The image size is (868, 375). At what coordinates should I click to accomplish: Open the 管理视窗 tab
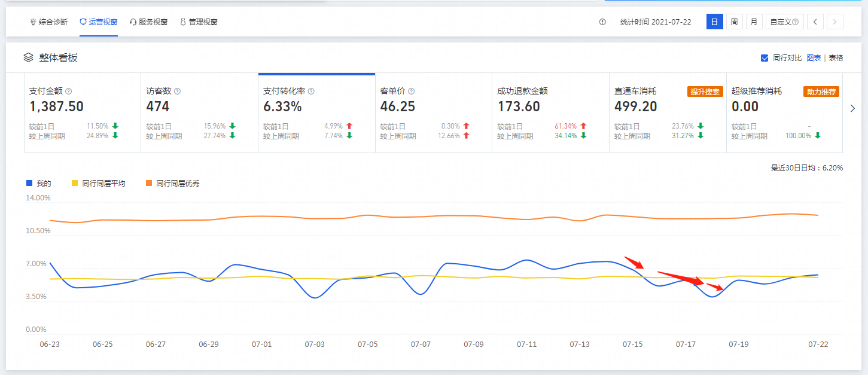pos(199,22)
